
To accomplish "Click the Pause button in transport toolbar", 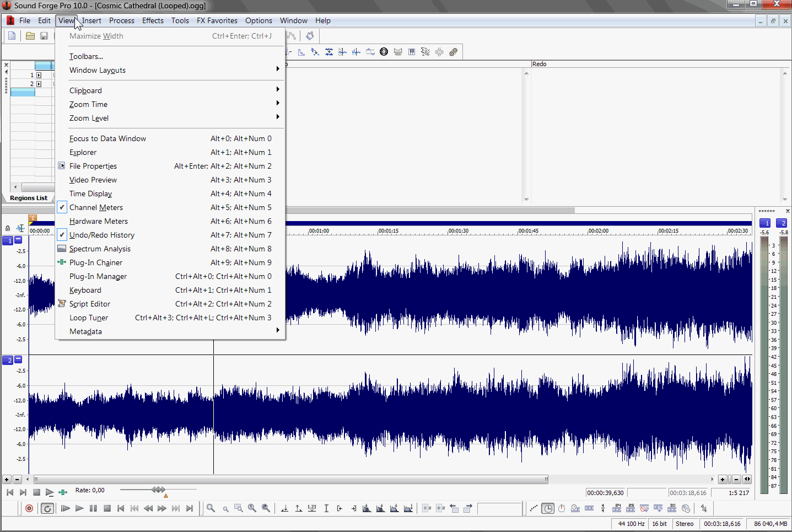I will [x=93, y=508].
